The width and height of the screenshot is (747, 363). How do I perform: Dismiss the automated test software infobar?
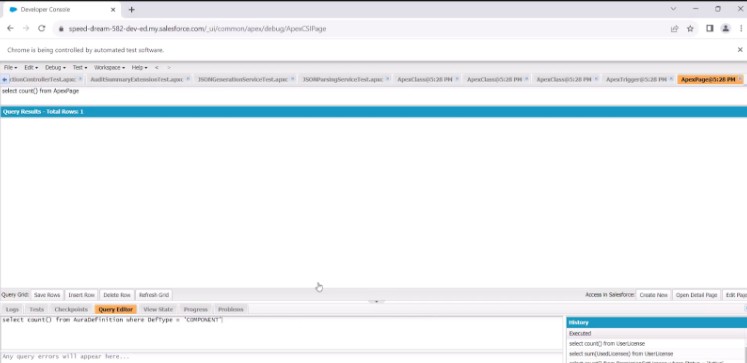[x=740, y=50]
